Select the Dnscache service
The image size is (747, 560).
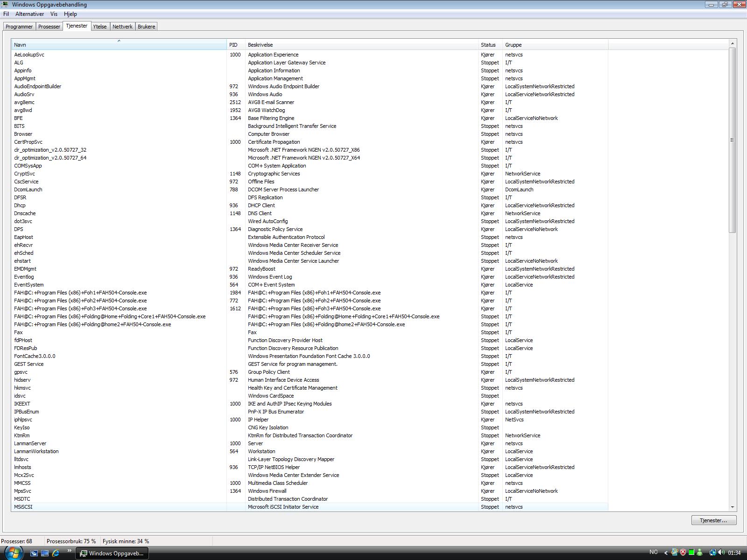(x=25, y=213)
